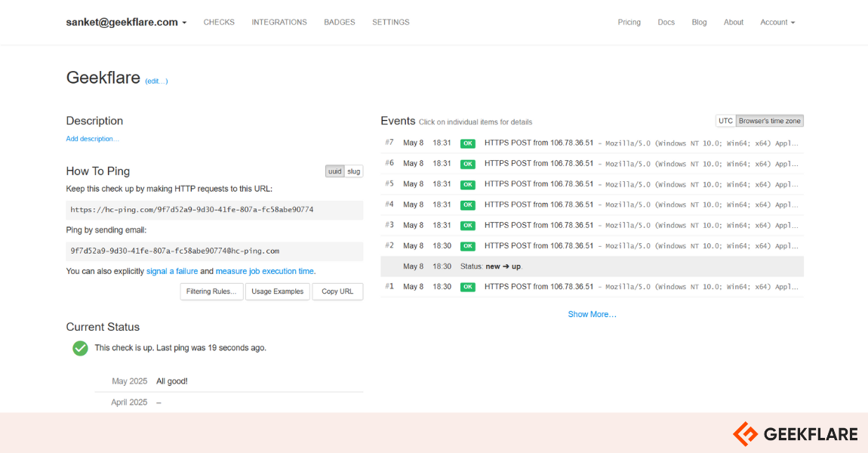Click the Status new to up row

tap(592, 267)
